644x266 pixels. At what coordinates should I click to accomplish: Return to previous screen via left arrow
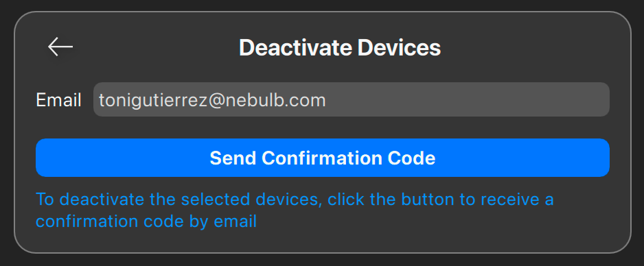pyautogui.click(x=60, y=47)
